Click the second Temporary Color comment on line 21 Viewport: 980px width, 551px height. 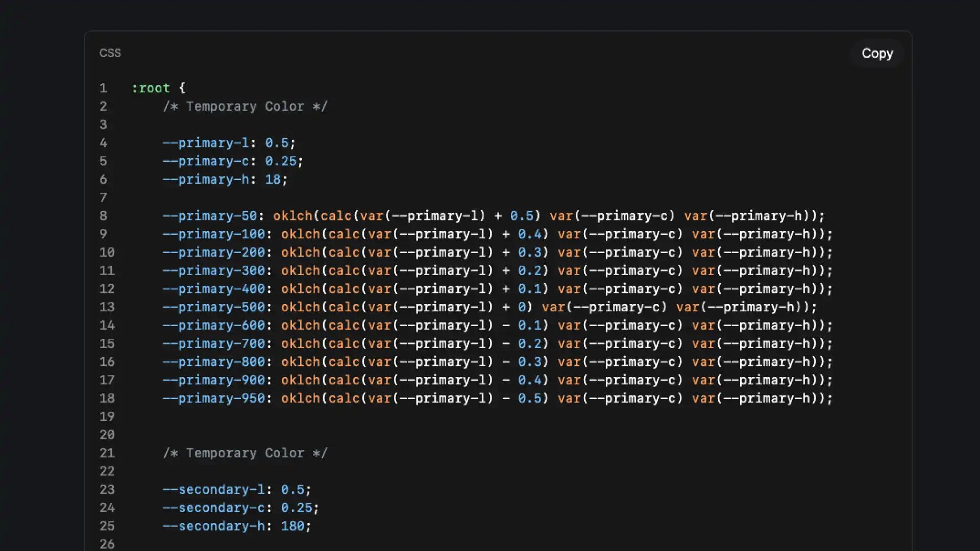245,453
